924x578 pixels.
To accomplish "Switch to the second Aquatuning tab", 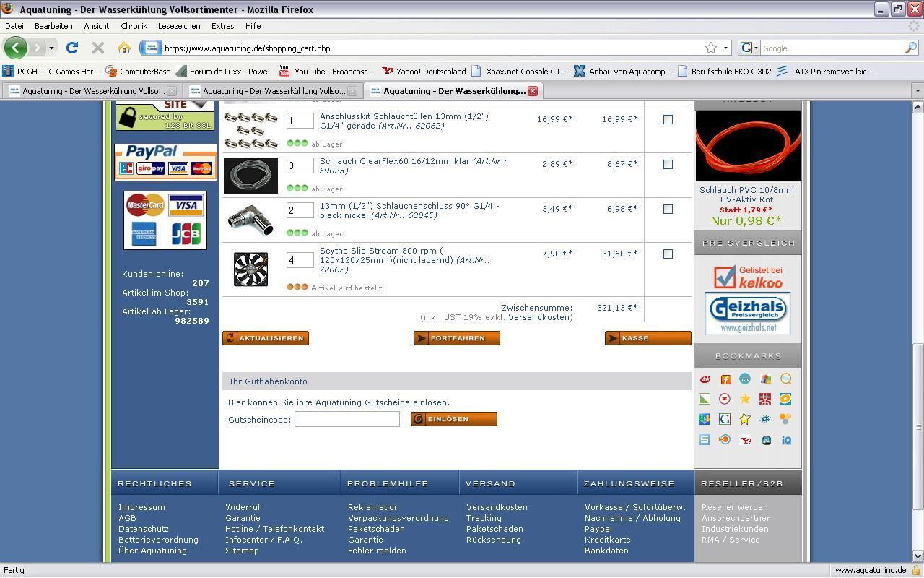I will click(x=273, y=91).
